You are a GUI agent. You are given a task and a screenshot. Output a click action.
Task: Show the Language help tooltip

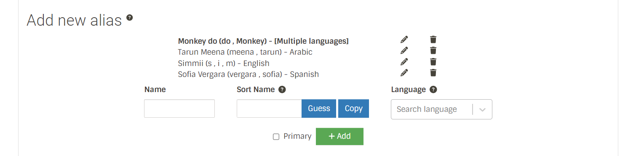tap(433, 90)
